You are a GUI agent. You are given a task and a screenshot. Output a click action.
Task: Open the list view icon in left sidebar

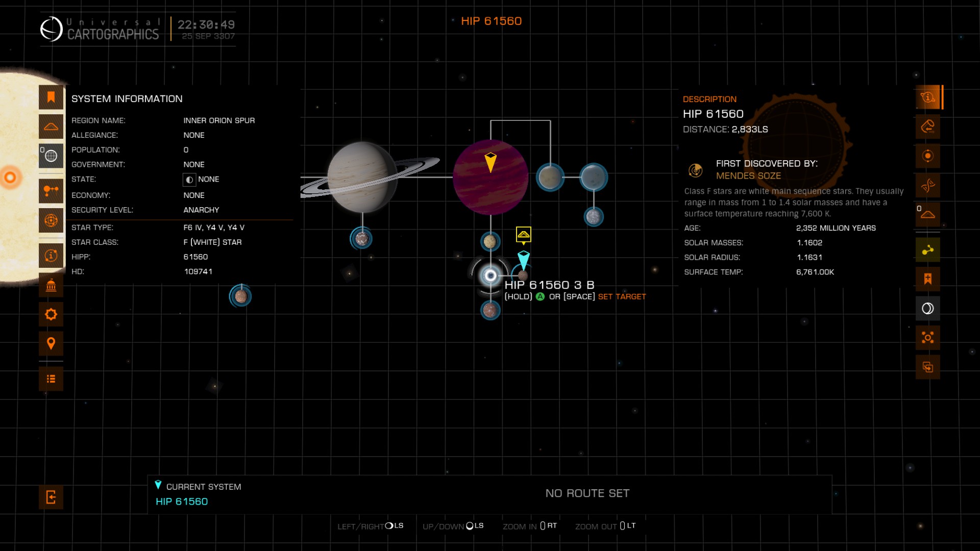pyautogui.click(x=51, y=379)
